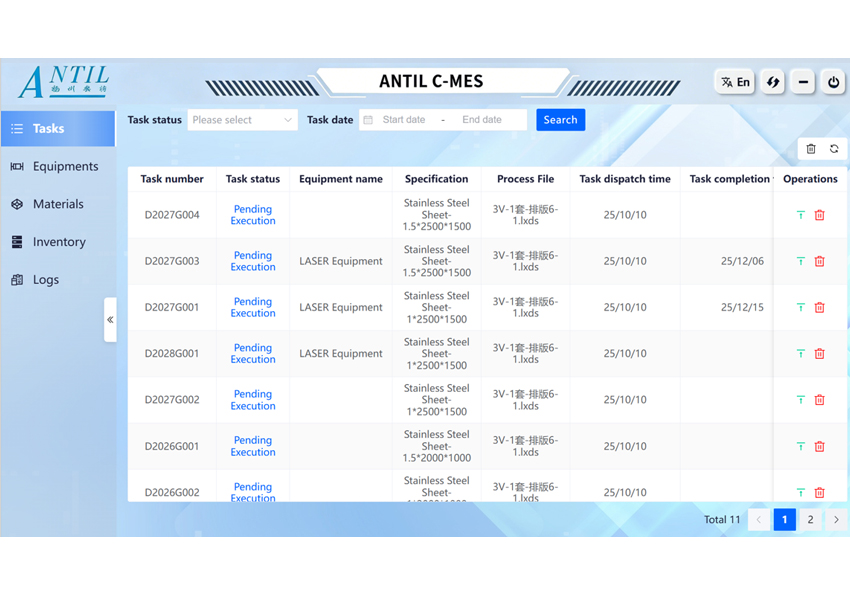This screenshot has width=850, height=595.
Task: Select Materials in the sidebar
Action: point(58,204)
